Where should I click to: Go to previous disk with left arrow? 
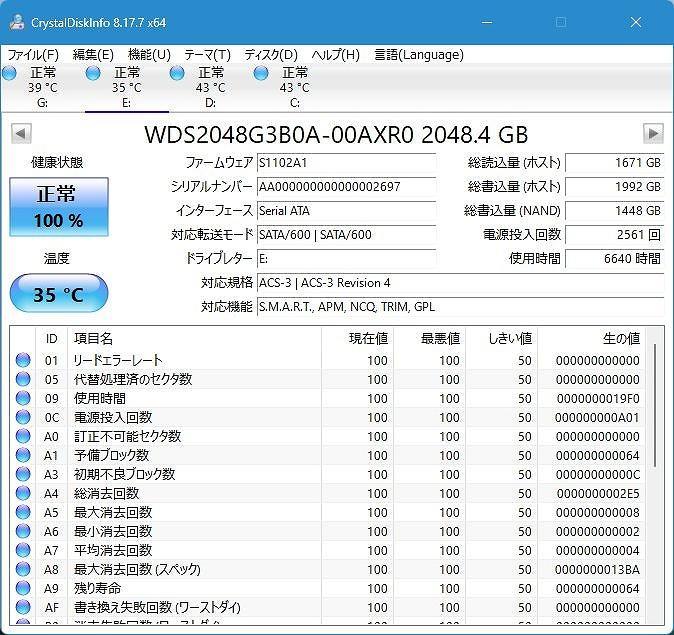click(x=21, y=134)
